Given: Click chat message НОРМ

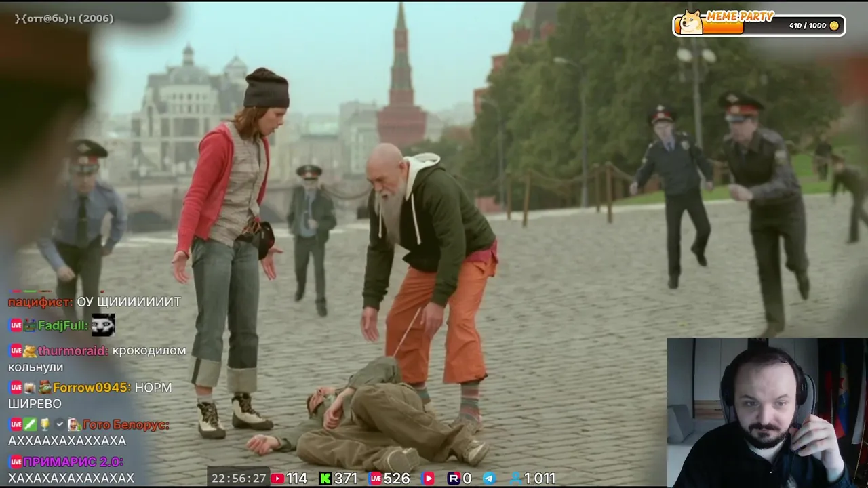Looking at the screenshot, I should [x=153, y=388].
